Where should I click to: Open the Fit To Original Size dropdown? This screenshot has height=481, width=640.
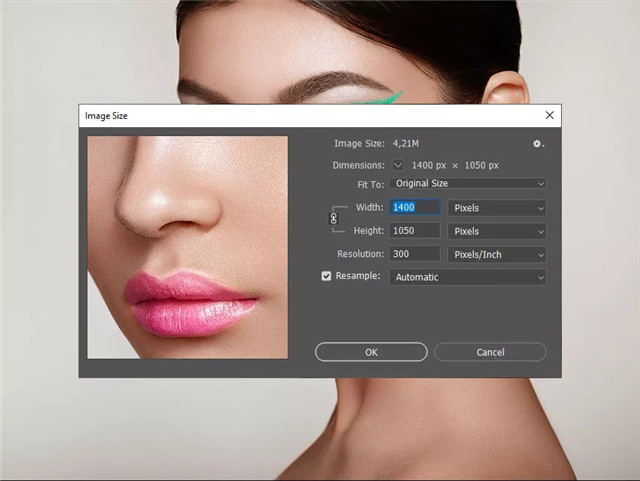pyautogui.click(x=468, y=184)
